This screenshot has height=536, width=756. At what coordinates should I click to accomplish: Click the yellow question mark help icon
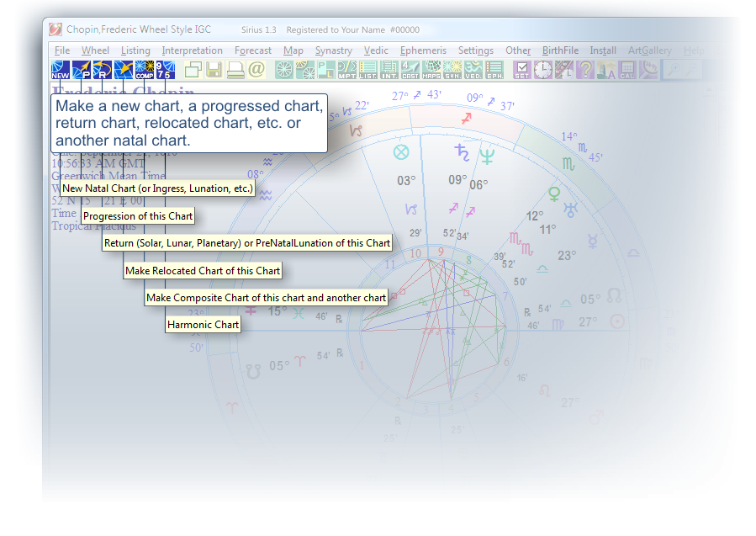pyautogui.click(x=584, y=70)
